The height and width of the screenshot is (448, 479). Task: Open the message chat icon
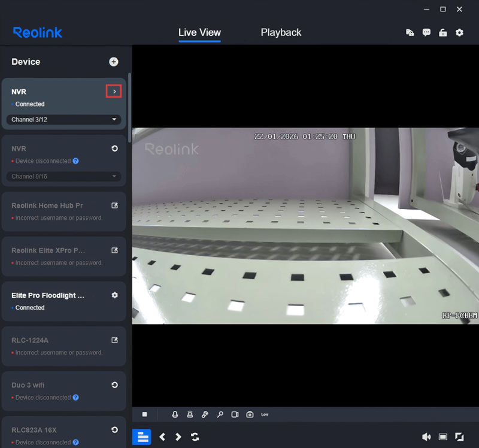pos(426,32)
